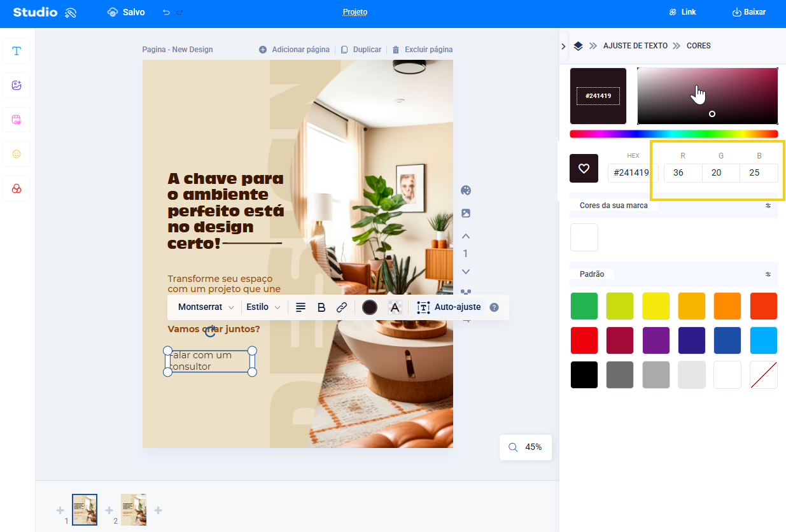Screen dimensions: 786x532
Task: Click CORES breadcrumb
Action: coord(699,46)
